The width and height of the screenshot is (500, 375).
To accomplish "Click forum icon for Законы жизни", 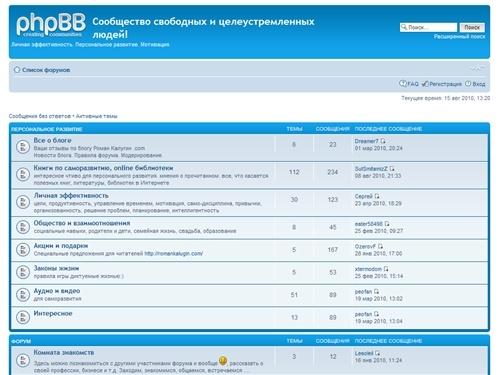I will [23, 272].
